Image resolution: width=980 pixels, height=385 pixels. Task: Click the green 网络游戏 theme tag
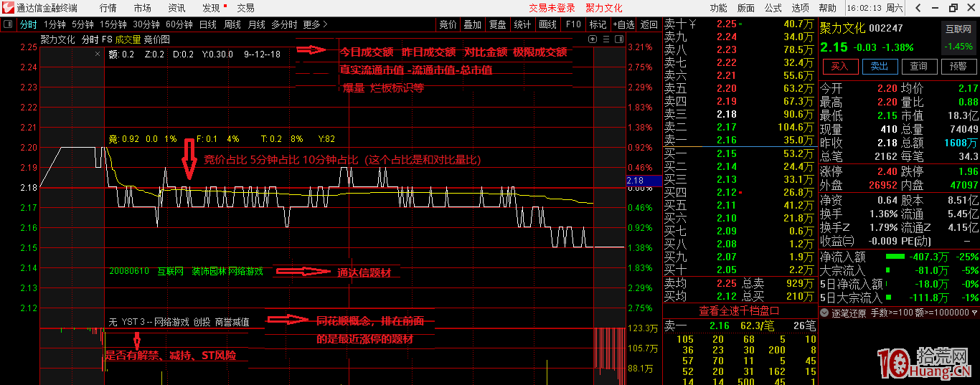245,272
